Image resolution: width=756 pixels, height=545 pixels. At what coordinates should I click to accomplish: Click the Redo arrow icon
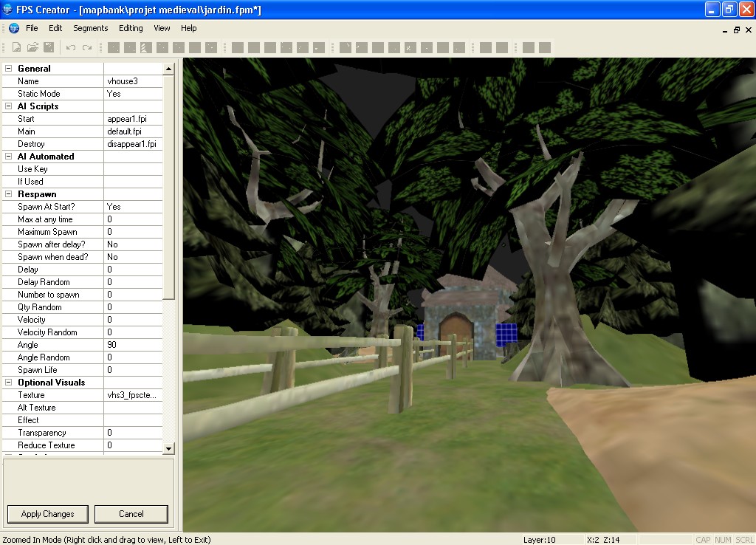87,47
